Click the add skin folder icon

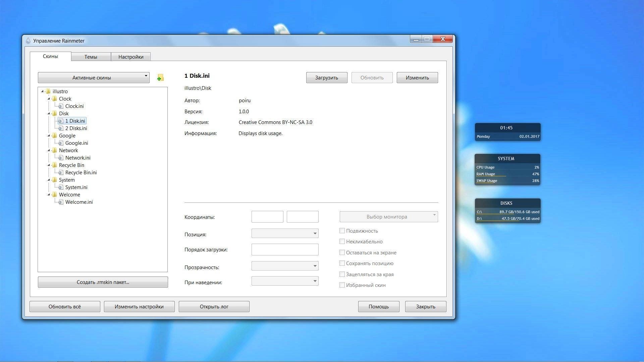tap(160, 78)
